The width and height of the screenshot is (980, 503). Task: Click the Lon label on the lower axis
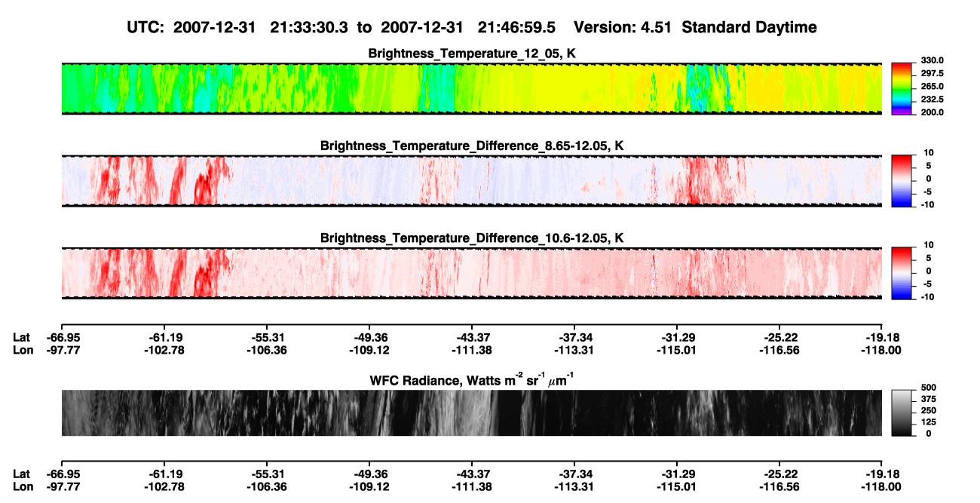point(22,487)
